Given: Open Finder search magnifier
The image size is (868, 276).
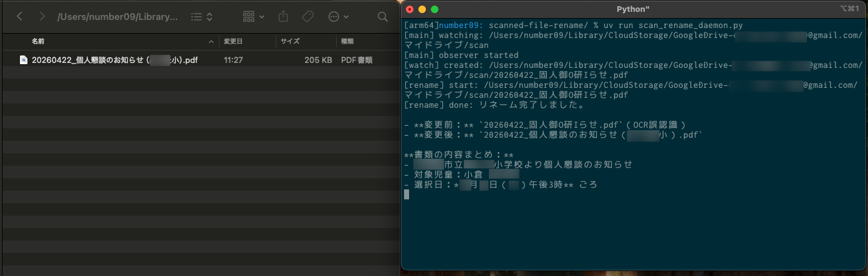Looking at the screenshot, I should coord(383,17).
